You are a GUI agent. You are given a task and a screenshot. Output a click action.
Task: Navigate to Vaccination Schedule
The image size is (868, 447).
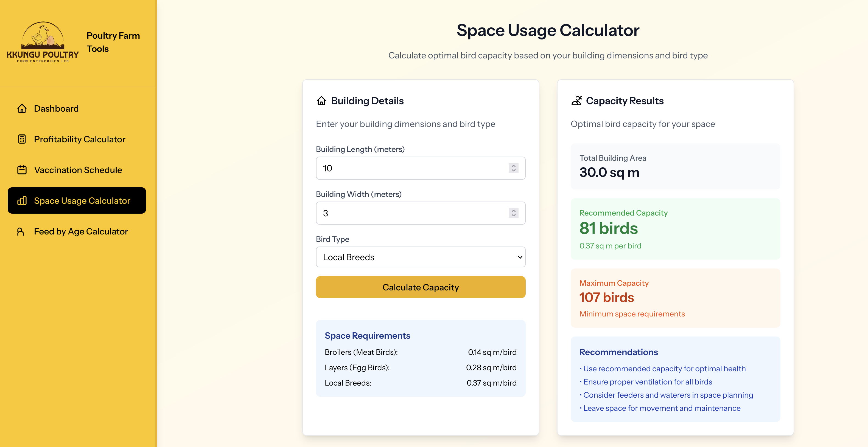coord(78,170)
